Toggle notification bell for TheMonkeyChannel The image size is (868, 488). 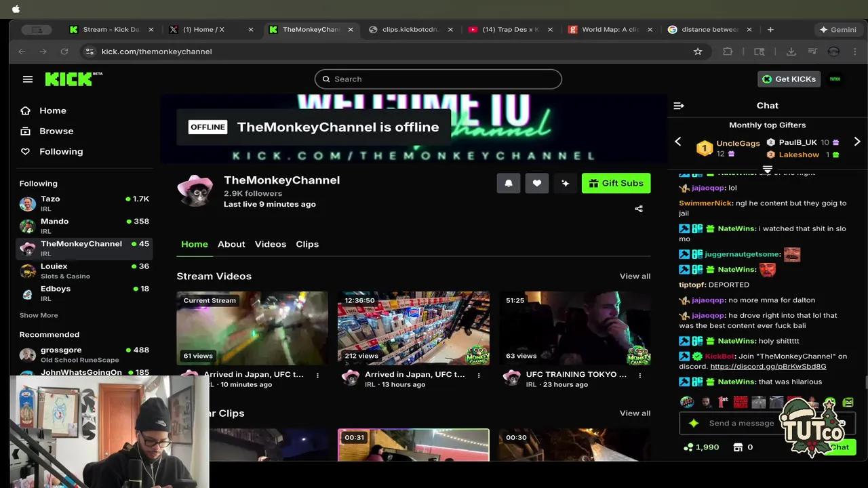(509, 183)
